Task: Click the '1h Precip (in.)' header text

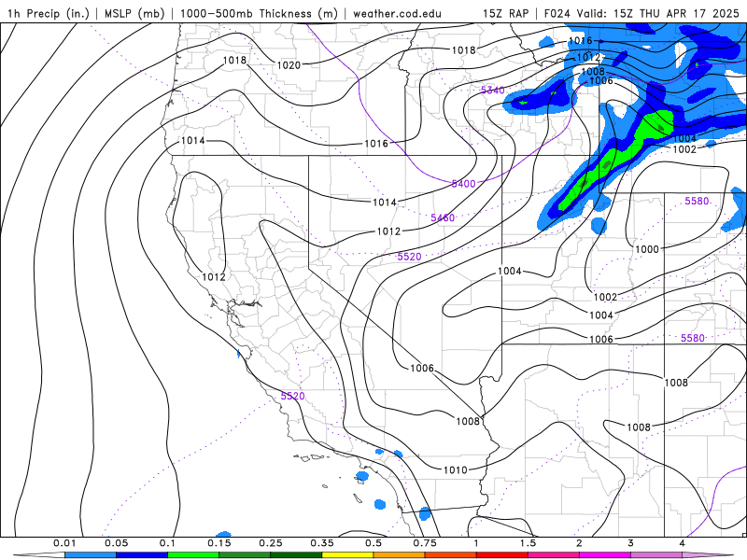Action: 49,13
